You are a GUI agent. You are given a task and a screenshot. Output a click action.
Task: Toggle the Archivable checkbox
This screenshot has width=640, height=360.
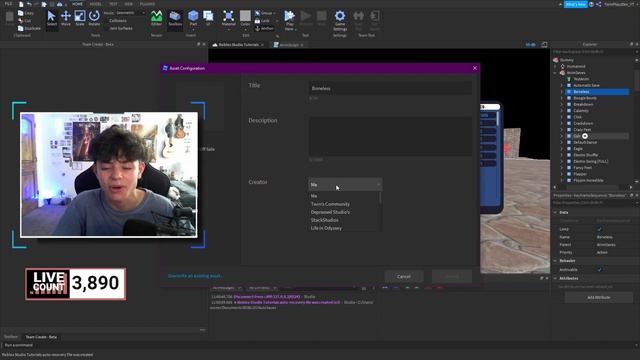pos(599,269)
